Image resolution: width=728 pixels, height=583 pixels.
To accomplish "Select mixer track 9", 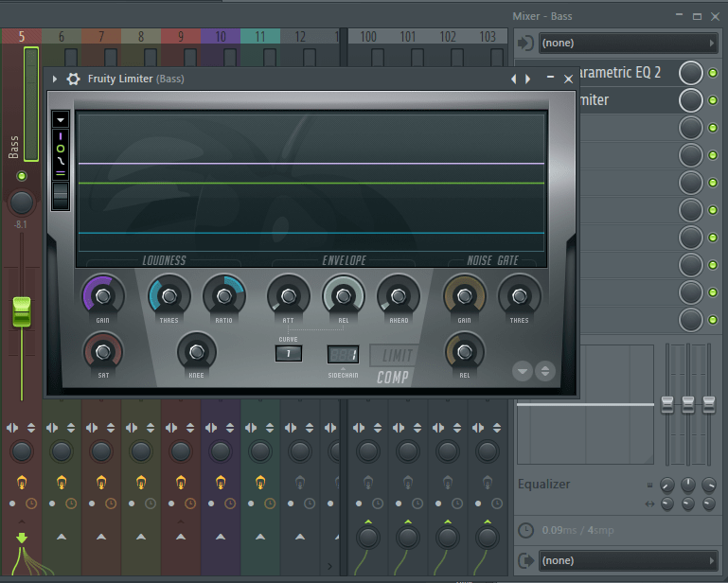I will [x=181, y=36].
